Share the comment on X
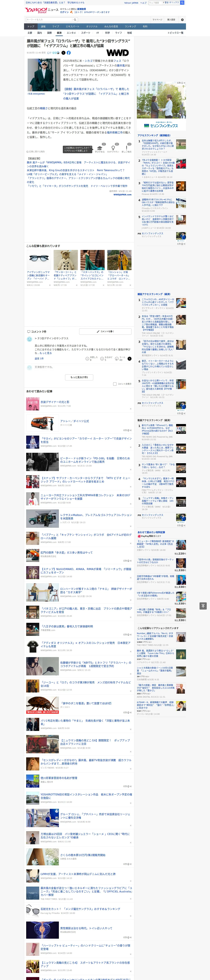The width and height of the screenshot is (210, 980). [x=129, y=358]
